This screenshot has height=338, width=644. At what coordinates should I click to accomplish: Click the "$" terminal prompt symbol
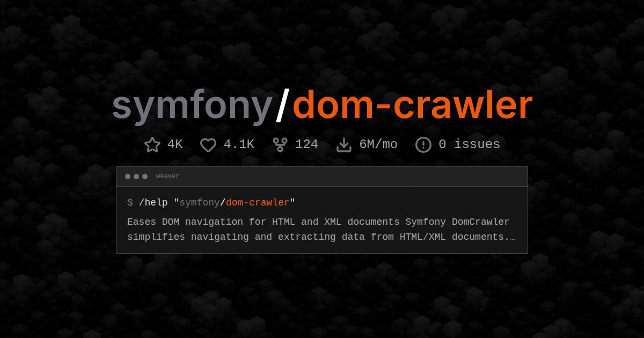[x=130, y=203]
